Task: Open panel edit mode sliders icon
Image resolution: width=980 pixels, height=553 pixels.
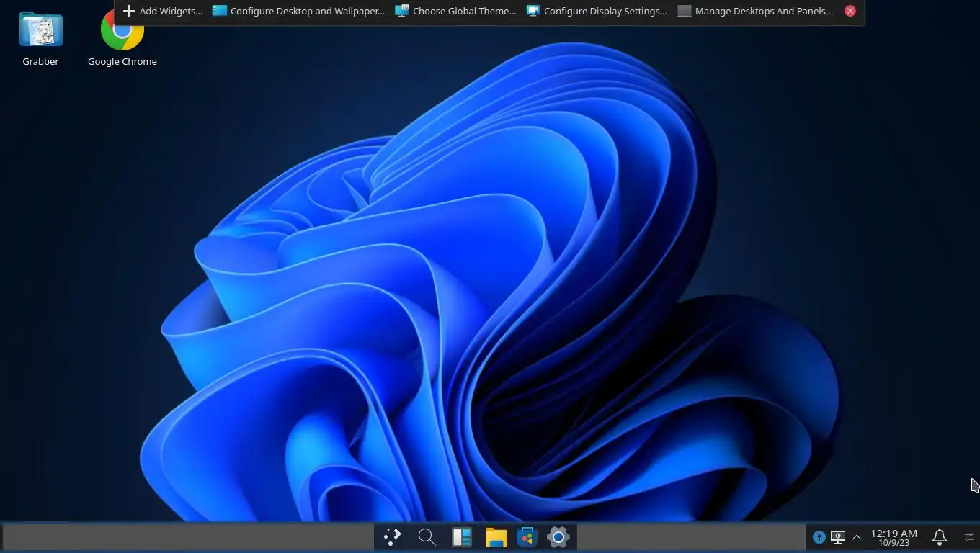Action: tap(968, 537)
